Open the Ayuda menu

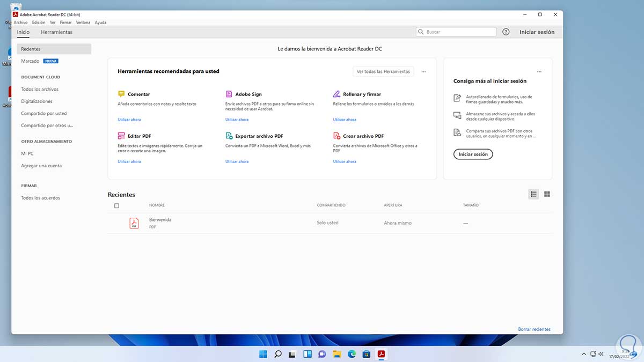101,23
